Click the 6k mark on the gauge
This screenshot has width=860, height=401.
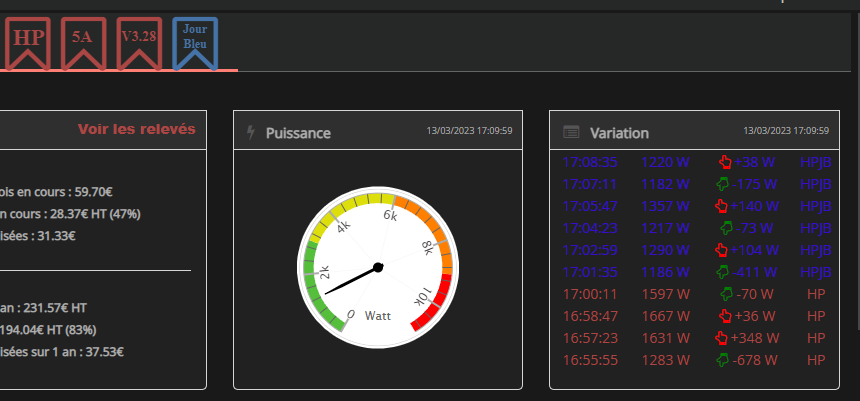(x=391, y=216)
